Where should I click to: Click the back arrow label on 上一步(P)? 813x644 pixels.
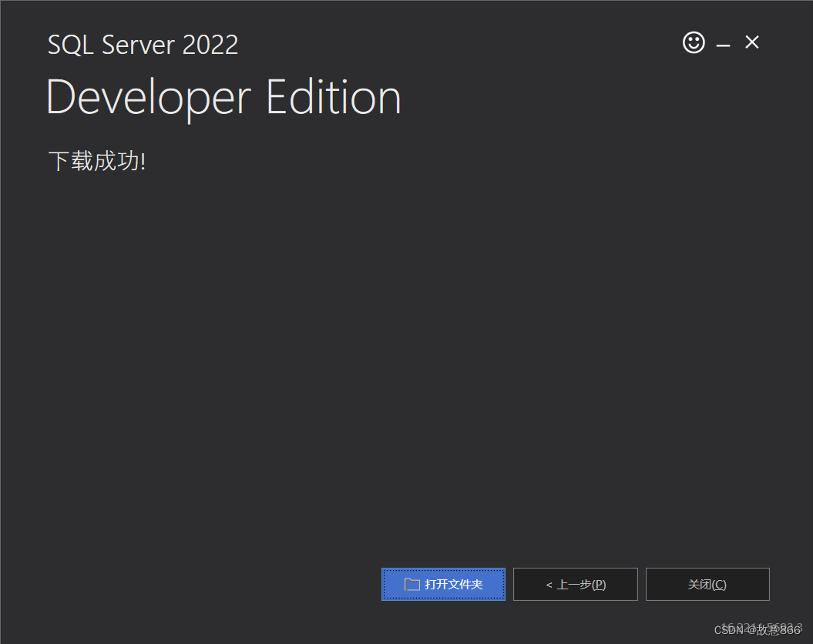(549, 584)
